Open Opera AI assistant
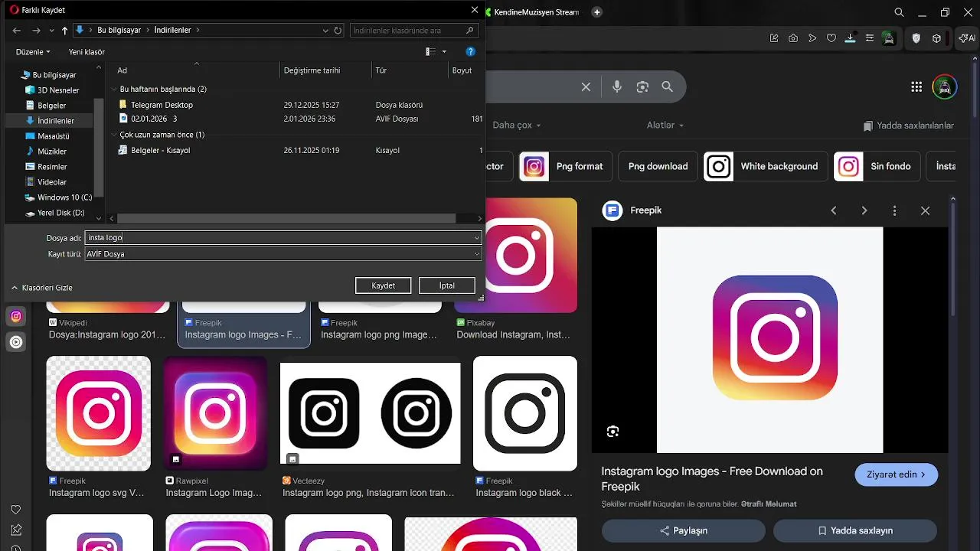Image resolution: width=980 pixels, height=551 pixels. [x=967, y=38]
